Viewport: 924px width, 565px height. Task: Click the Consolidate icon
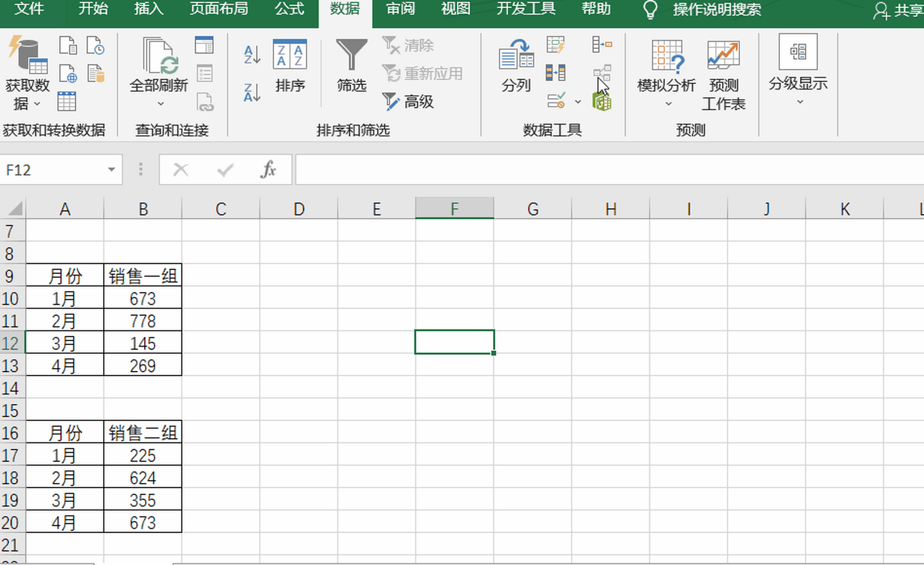(x=602, y=45)
